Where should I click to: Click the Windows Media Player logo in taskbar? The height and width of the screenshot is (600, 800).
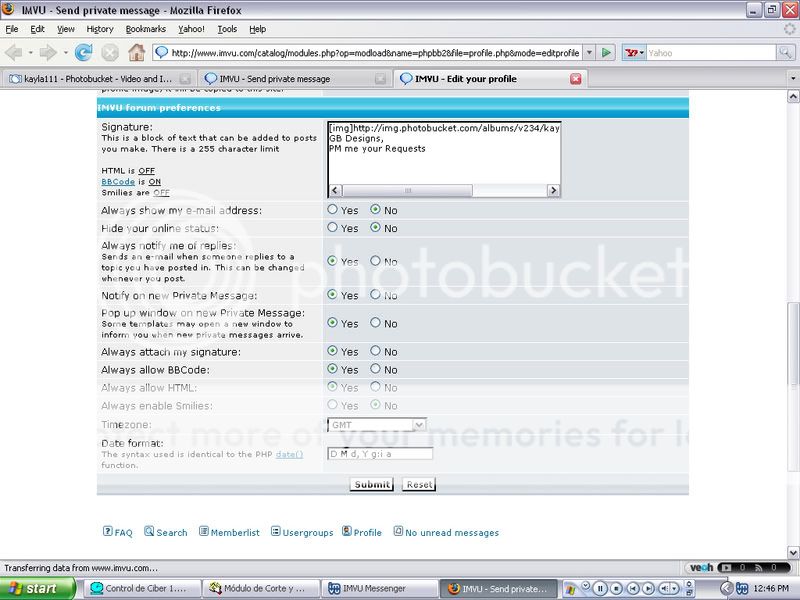570,589
